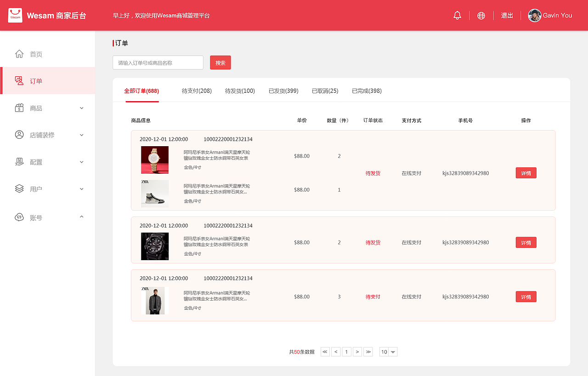Open 详情 for the first order
This screenshot has width=588, height=376.
click(x=526, y=172)
